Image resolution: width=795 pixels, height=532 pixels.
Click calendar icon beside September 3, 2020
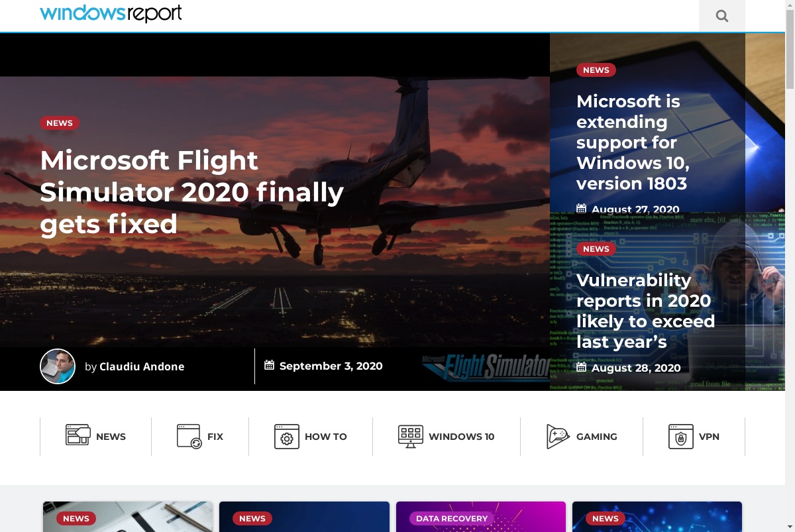pos(269,365)
